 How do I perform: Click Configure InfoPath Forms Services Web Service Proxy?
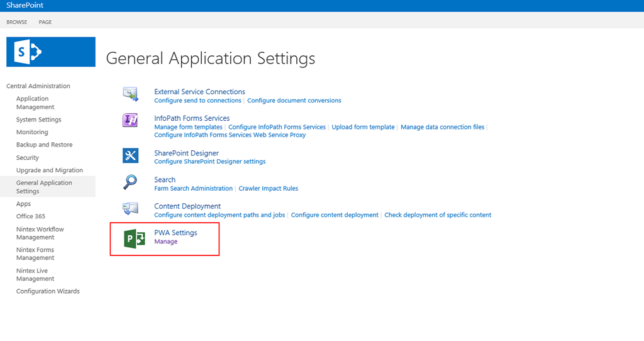coord(230,135)
